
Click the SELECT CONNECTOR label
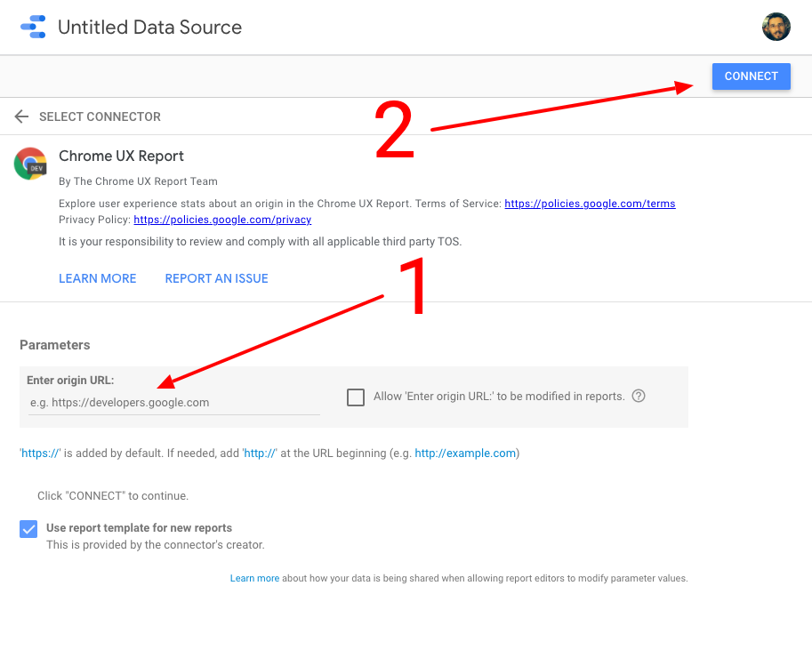[x=100, y=116]
